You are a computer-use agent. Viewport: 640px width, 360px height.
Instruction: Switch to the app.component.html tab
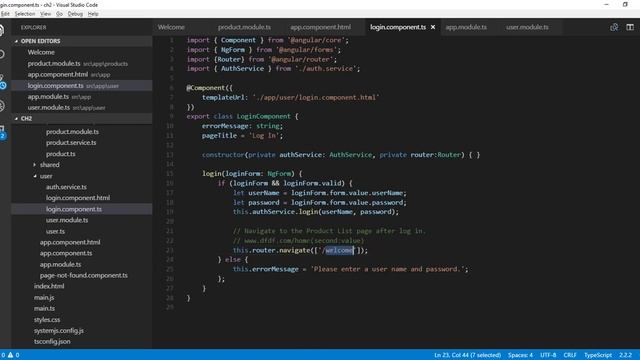[x=320, y=27]
